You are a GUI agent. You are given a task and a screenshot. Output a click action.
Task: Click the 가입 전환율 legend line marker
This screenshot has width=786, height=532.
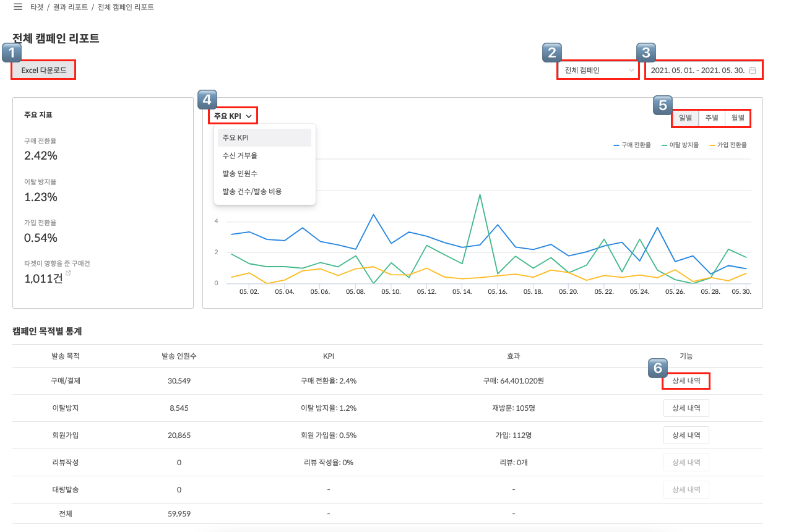pyautogui.click(x=712, y=145)
